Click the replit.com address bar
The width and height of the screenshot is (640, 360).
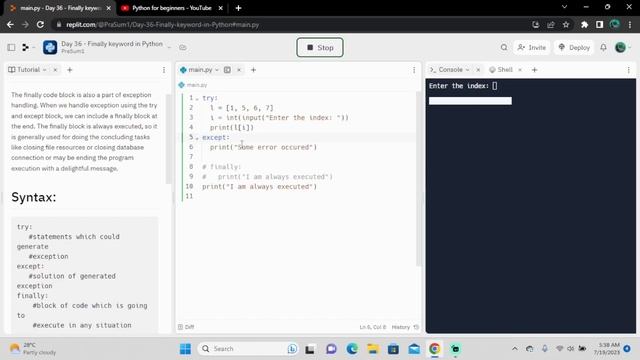(286, 24)
